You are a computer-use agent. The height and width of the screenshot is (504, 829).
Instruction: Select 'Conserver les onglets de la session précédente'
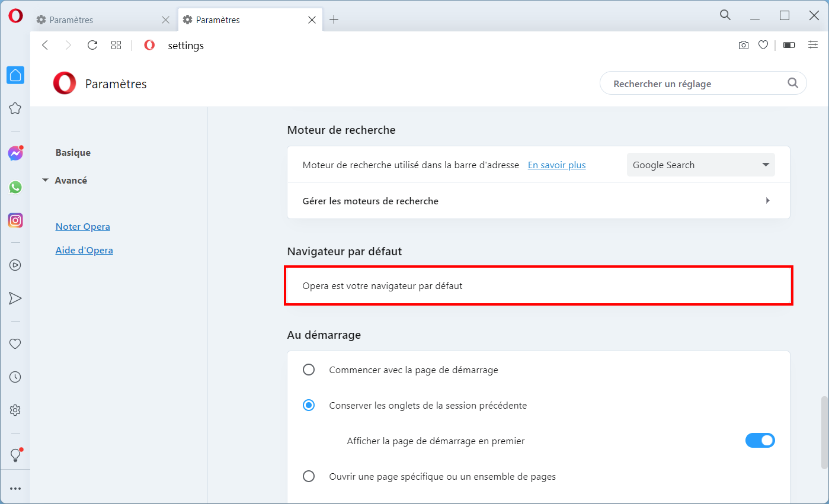click(309, 406)
